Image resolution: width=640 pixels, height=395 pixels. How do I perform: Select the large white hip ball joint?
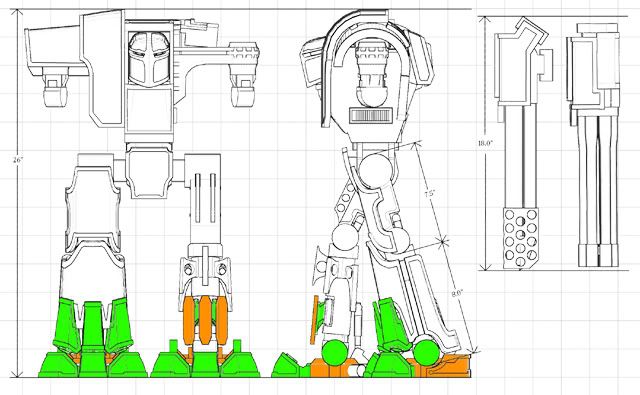376,169
